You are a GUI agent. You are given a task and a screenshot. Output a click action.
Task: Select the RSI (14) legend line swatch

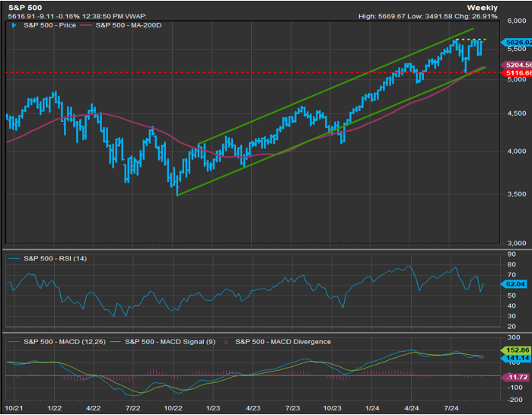click(x=15, y=259)
